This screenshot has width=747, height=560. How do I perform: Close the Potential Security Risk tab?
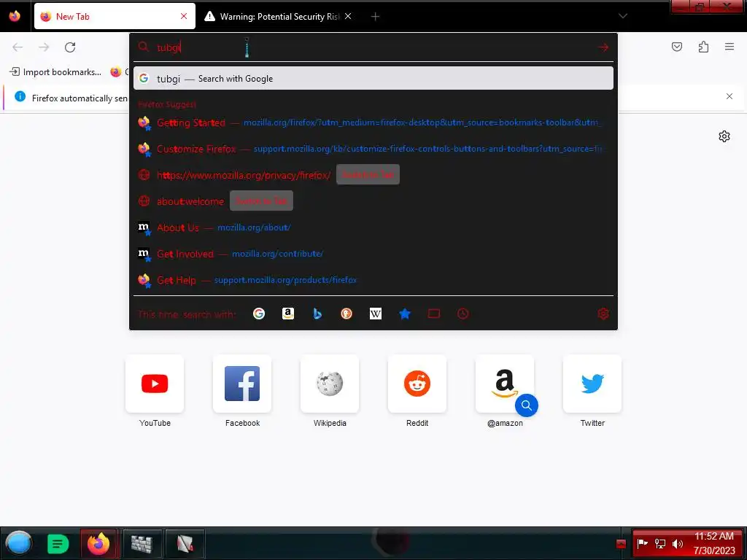348,16
